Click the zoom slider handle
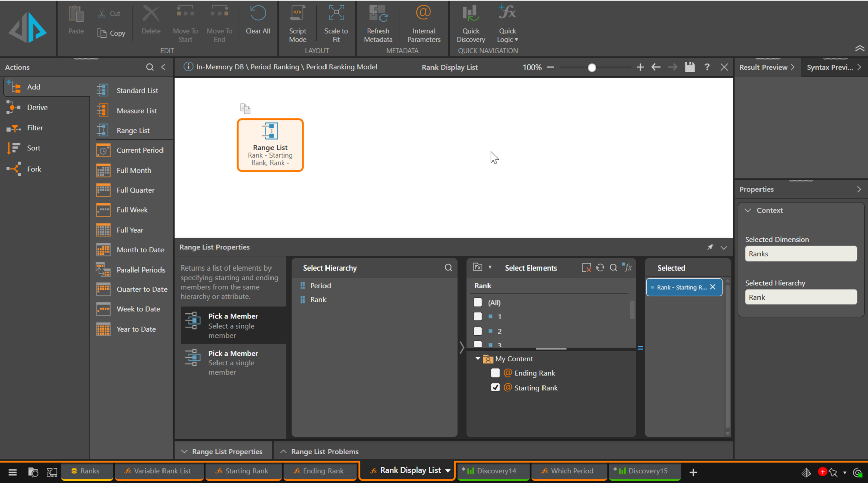This screenshot has width=868, height=483. coord(592,68)
